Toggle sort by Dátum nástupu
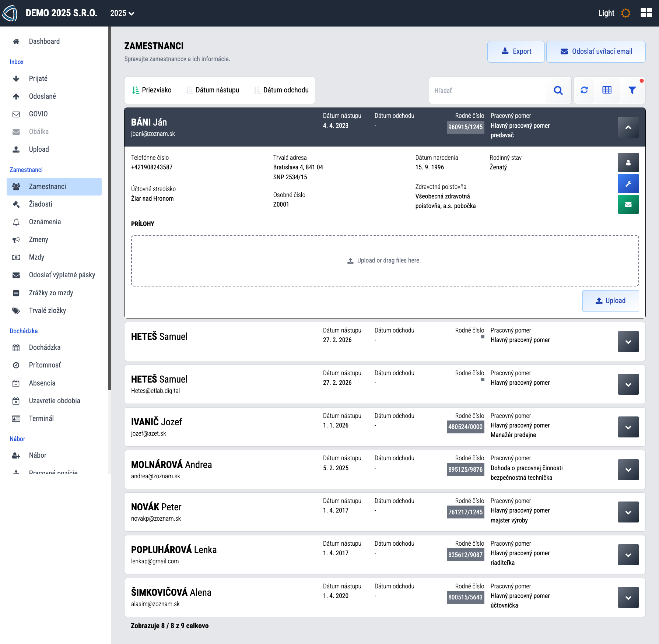Viewport: 659px width, 644px height. pos(213,90)
